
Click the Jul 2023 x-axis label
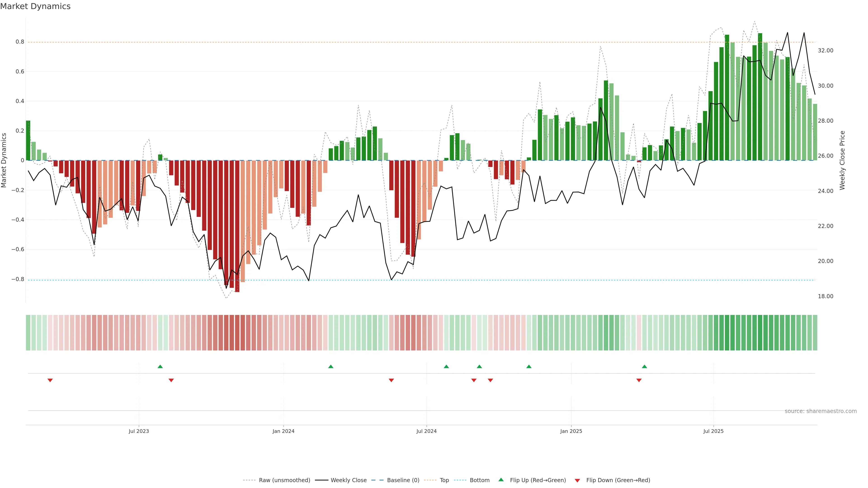coord(139,431)
